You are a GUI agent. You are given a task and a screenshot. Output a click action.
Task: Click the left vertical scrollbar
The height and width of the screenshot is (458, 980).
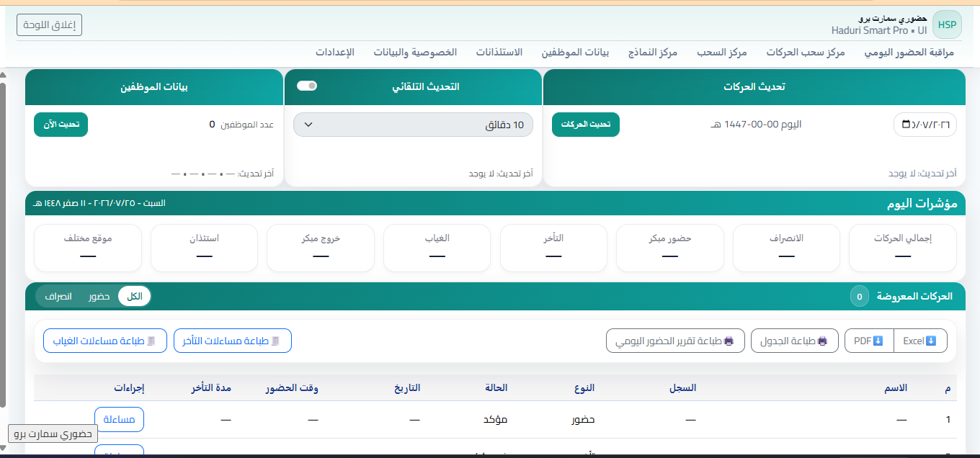click(3, 245)
